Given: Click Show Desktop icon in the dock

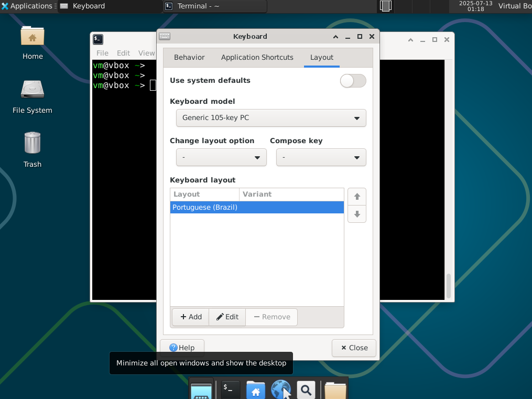Looking at the screenshot, I should point(201,390).
